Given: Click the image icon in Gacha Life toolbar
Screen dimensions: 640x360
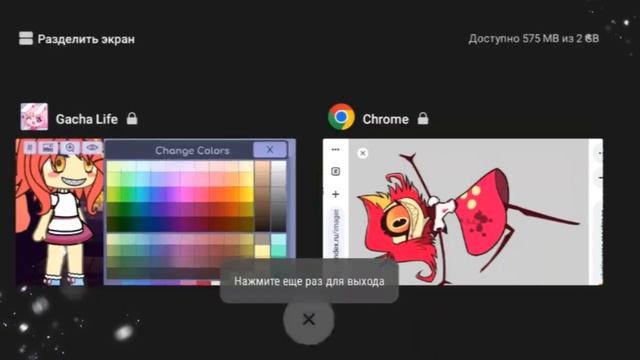Looking at the screenshot, I should click(x=48, y=148).
